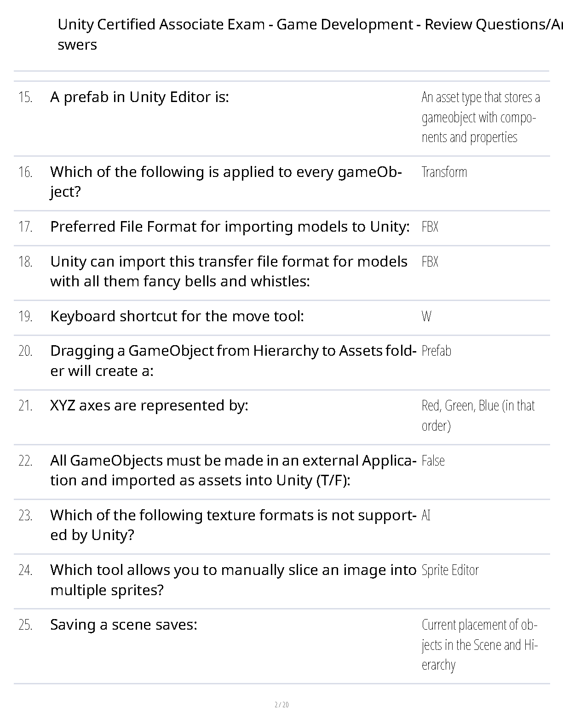This screenshot has height=728, width=563.
Task: Select the question 'Which of the following is applied'
Action: (225, 181)
